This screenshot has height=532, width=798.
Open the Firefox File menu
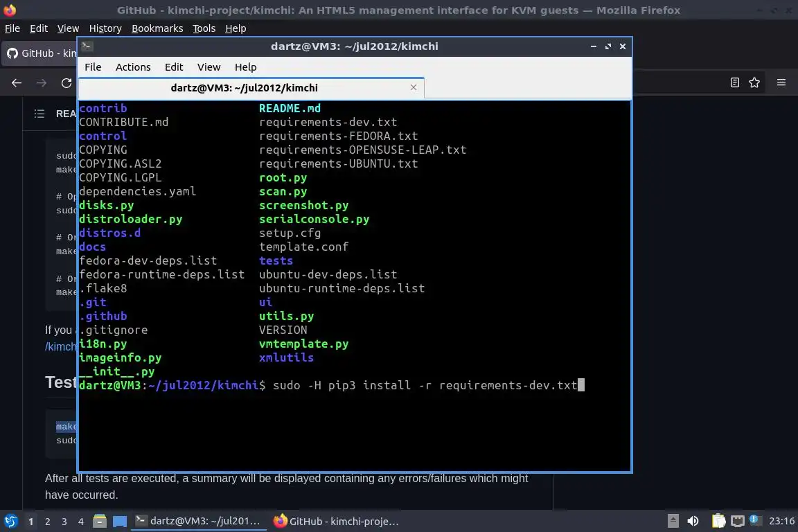click(12, 28)
